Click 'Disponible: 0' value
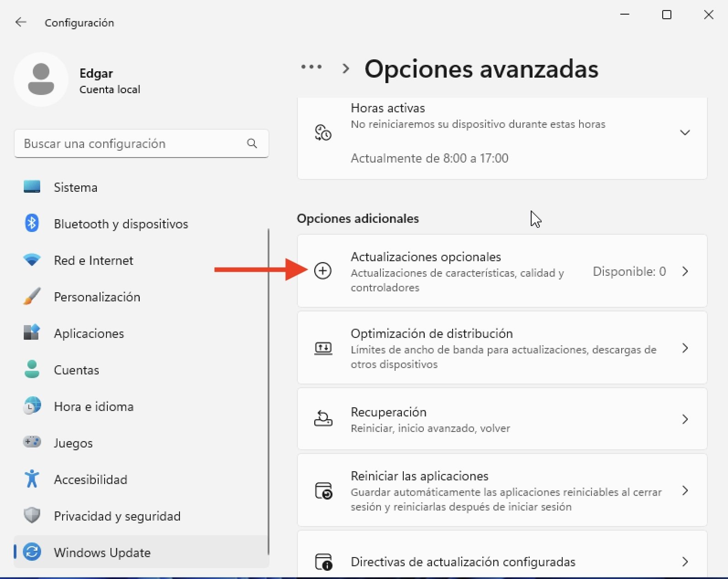The image size is (728, 579). pos(629,271)
